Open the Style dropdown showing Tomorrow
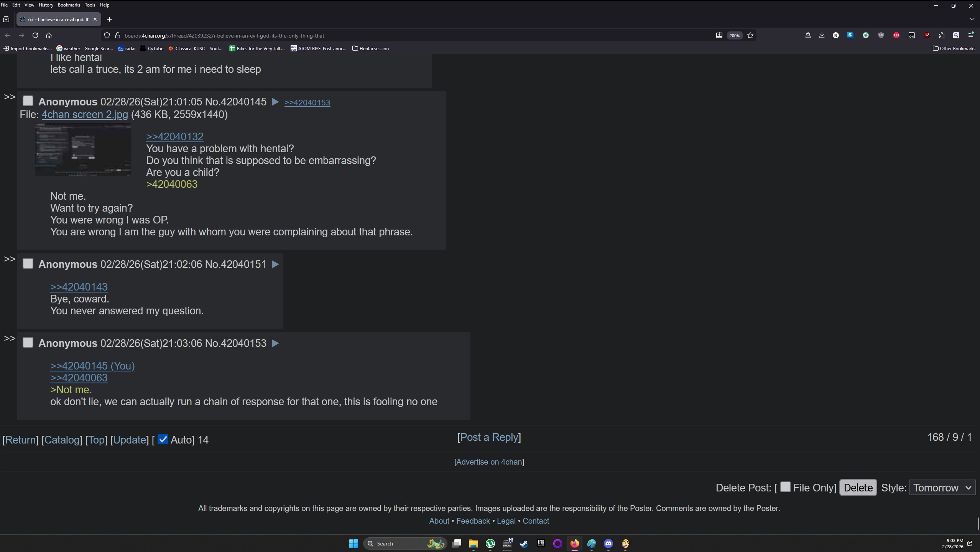Screen dimensions: 980x552 [942, 488]
